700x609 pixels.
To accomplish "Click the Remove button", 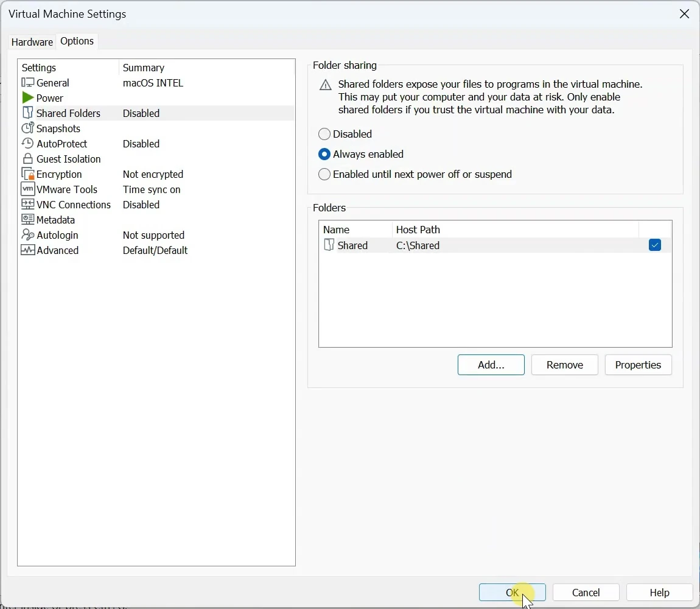I will coord(565,365).
